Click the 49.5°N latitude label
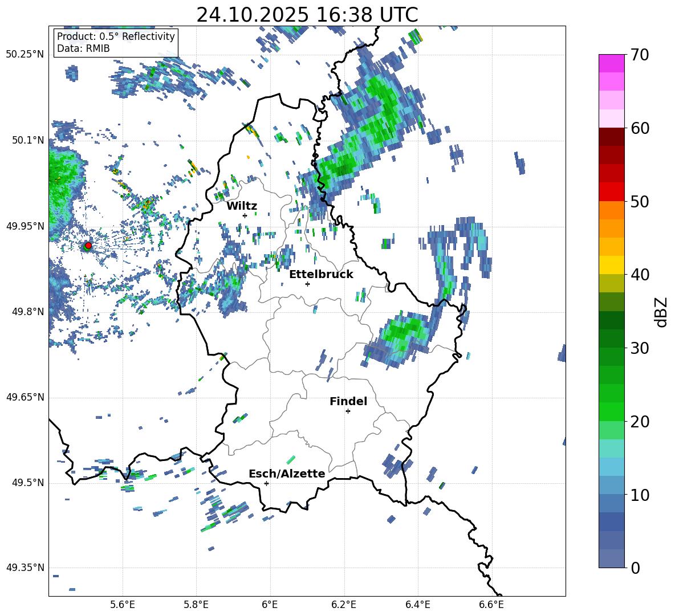This screenshot has height=616, width=675. [x=28, y=483]
